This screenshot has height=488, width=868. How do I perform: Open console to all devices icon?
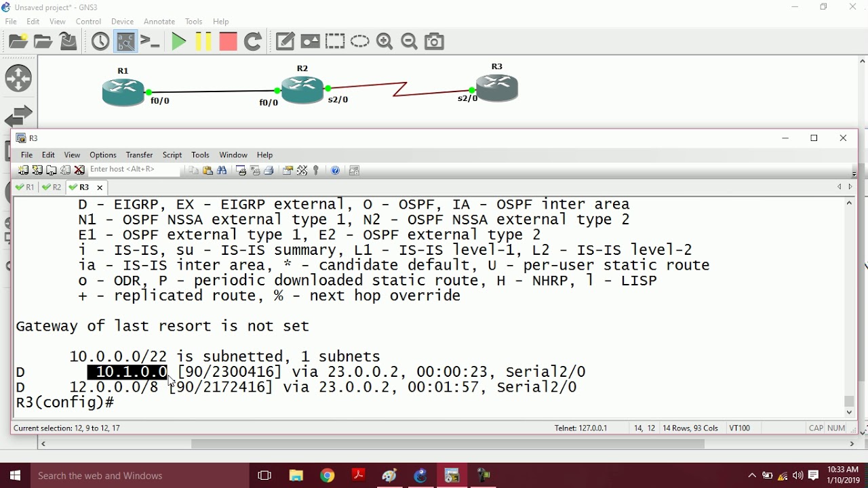click(150, 41)
